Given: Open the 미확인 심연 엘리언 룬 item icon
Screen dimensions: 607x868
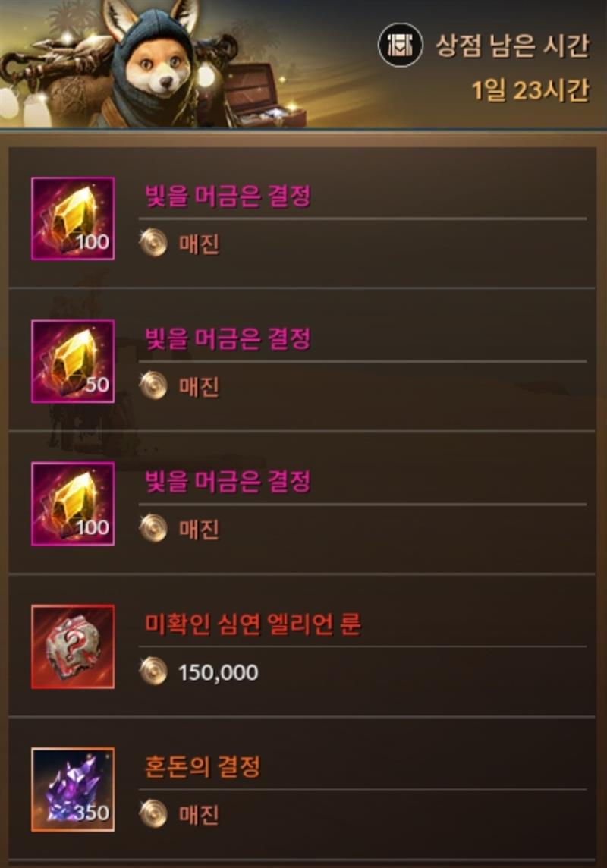Looking at the screenshot, I should click(x=73, y=646).
